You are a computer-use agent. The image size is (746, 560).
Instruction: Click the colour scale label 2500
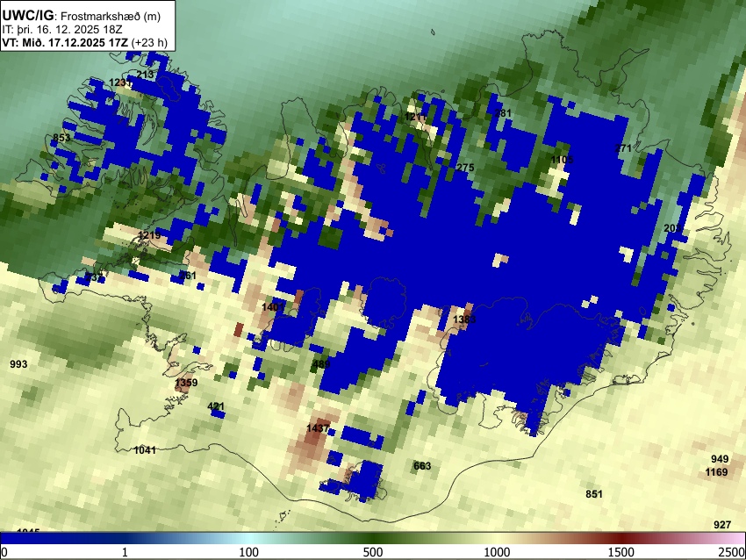click(x=732, y=552)
